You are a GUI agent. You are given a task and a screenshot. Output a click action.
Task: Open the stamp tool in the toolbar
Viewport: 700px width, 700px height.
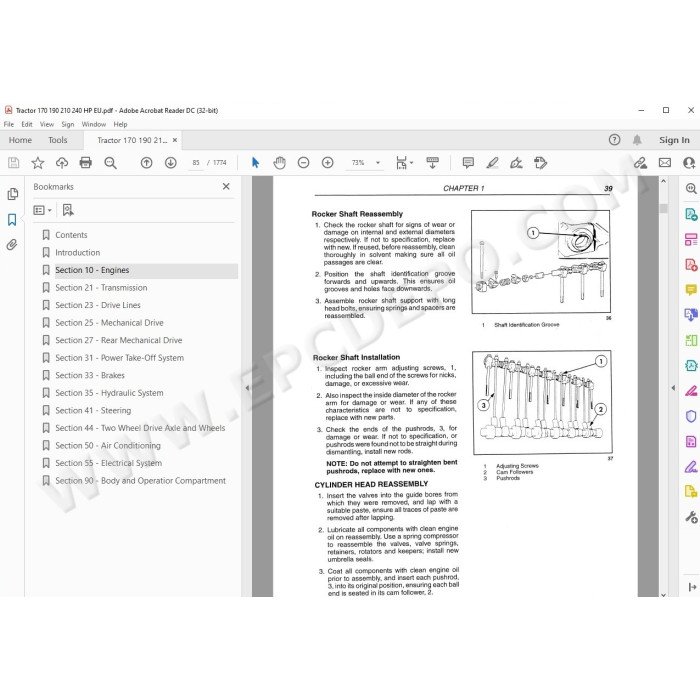(540, 163)
